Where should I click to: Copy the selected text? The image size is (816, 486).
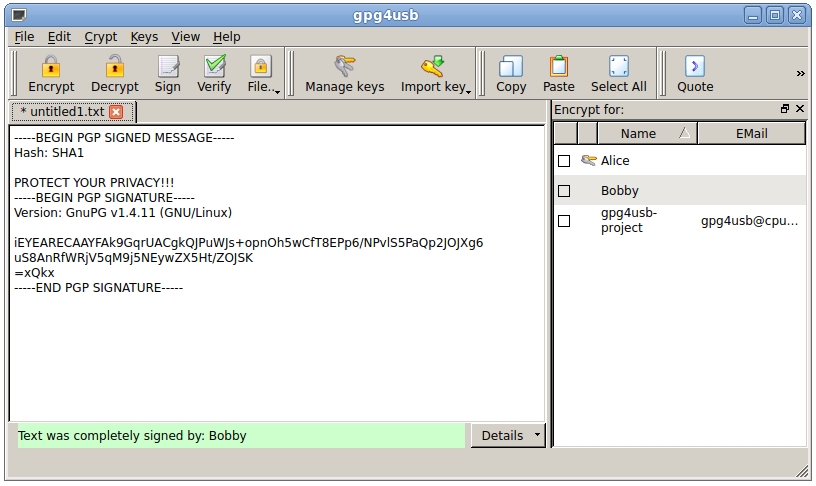[x=511, y=73]
